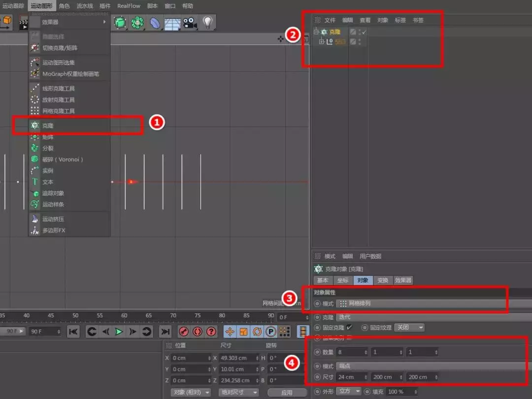This screenshot has width=532, height=399.
Task: Open the 外形 dropdown showing 立方
Action: (348, 392)
